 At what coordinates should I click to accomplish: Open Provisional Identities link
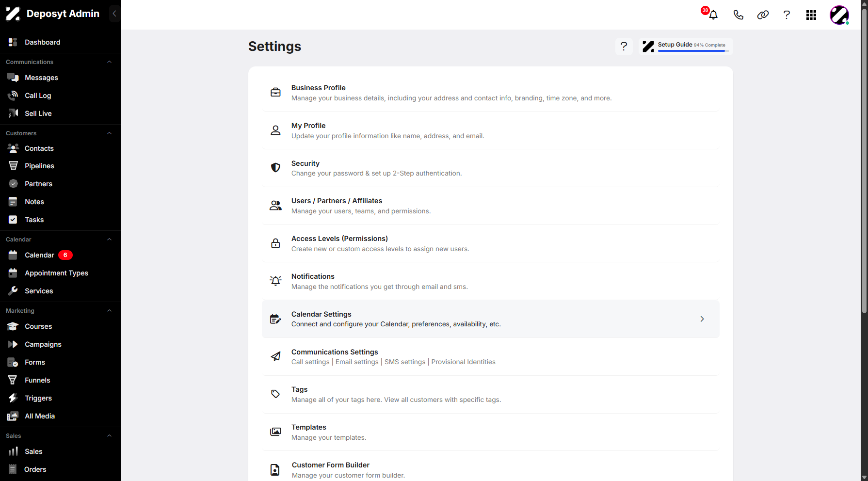click(463, 362)
